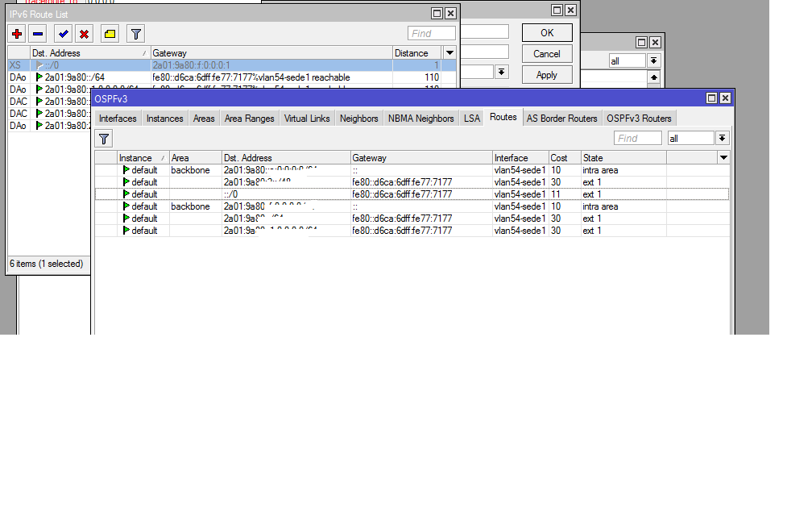Open the Areas tab

[204, 119]
